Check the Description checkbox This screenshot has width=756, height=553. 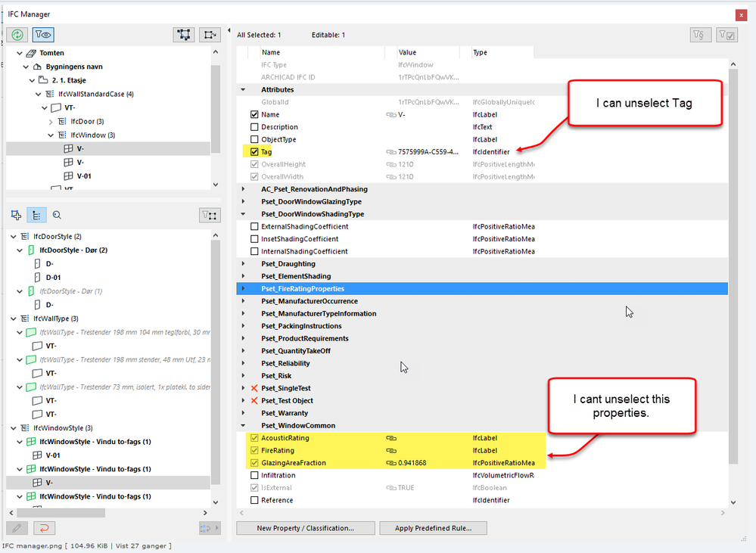(x=254, y=127)
